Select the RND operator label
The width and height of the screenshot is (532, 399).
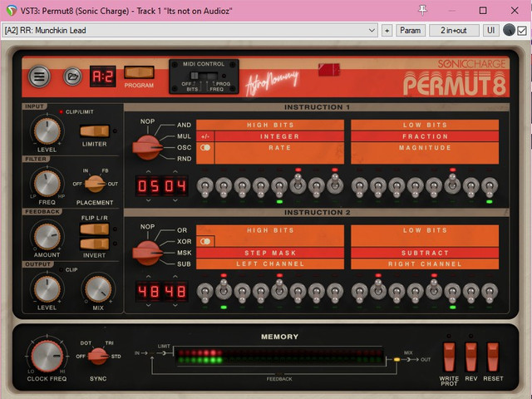184,159
